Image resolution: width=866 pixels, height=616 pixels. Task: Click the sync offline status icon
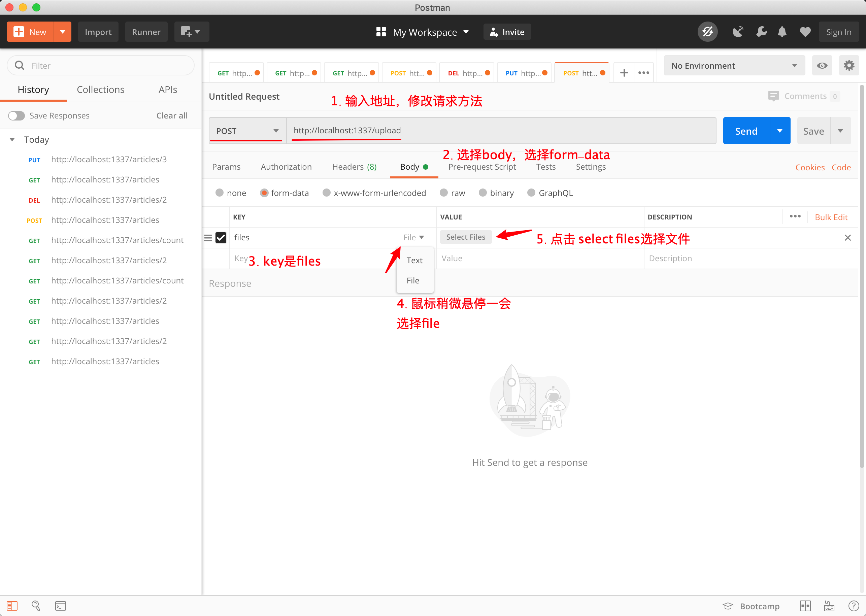click(x=707, y=32)
